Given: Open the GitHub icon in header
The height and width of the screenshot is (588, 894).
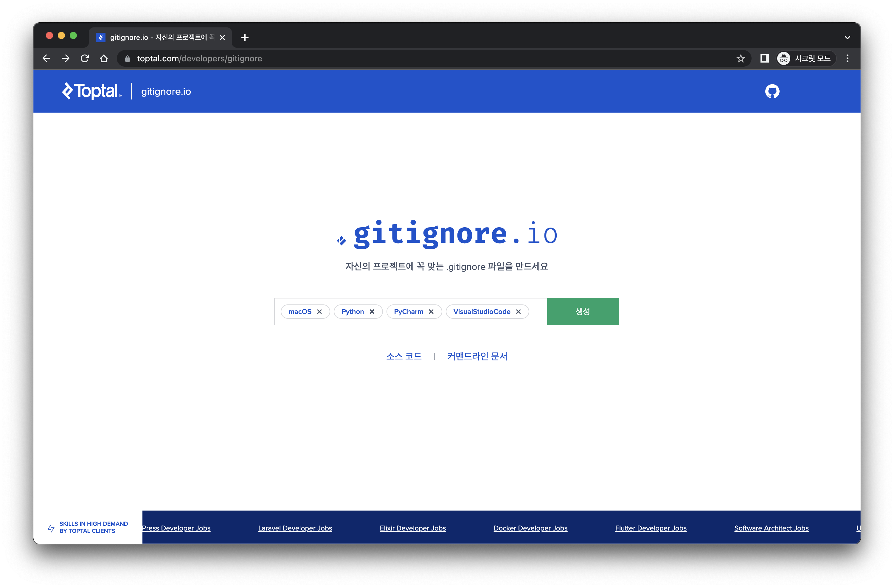Looking at the screenshot, I should pyautogui.click(x=772, y=91).
